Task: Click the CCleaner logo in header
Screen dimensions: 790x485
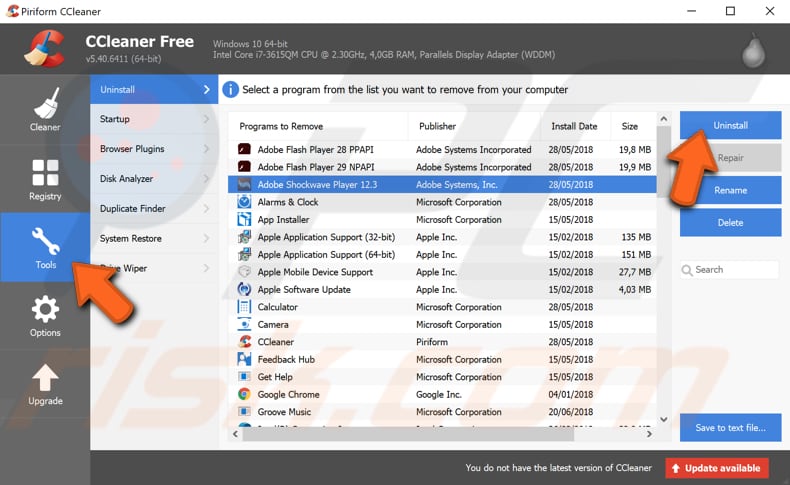Action: [45, 49]
